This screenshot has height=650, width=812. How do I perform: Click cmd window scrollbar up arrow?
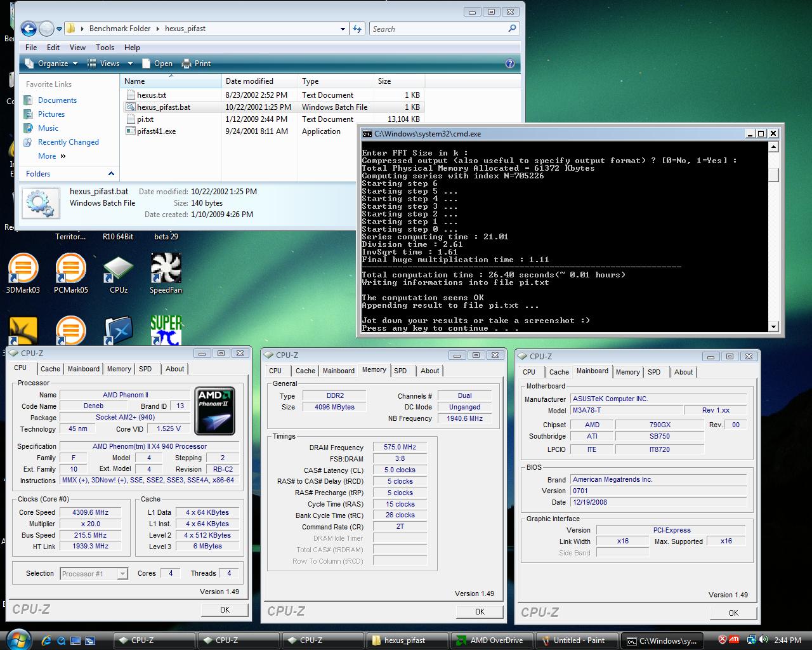tap(773, 147)
